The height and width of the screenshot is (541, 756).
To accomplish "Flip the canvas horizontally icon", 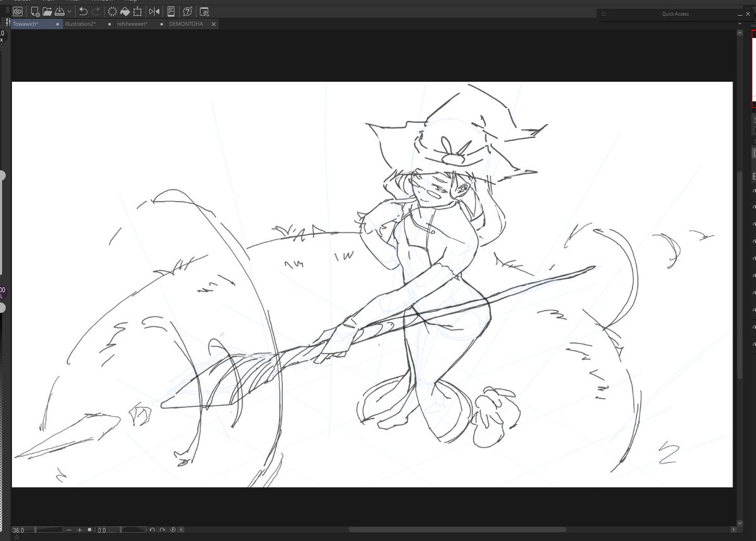I will 154,11.
